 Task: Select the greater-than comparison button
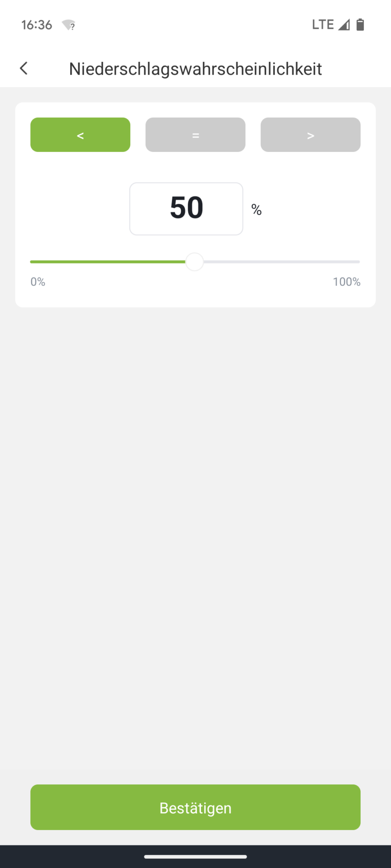point(310,135)
